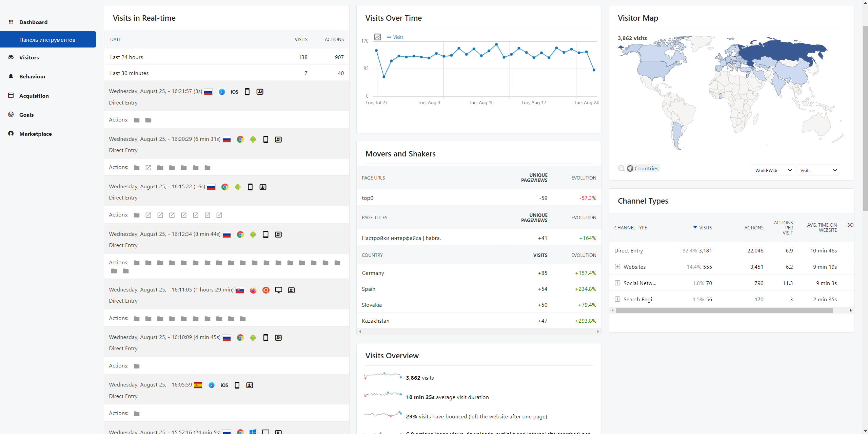The image size is (868, 434).
Task: Click the Safari browser icon on 16:21:57 visit
Action: click(222, 92)
